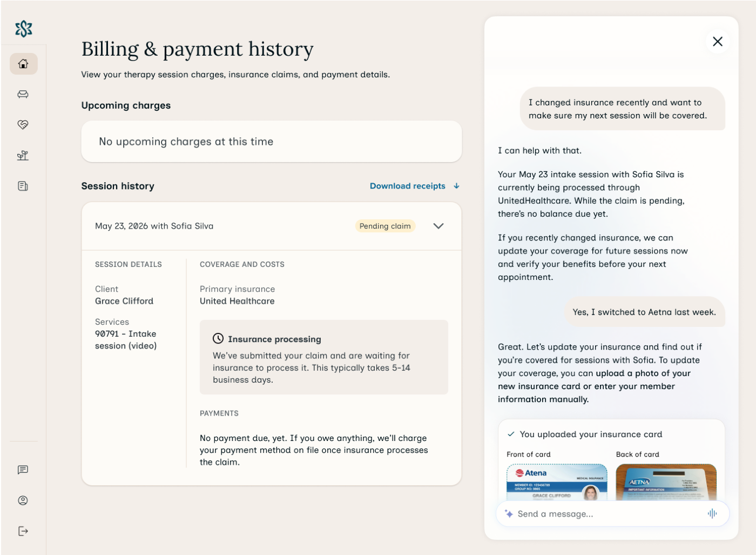756x555 pixels.
Task: Click the 'Back of card' label
Action: pos(638,454)
